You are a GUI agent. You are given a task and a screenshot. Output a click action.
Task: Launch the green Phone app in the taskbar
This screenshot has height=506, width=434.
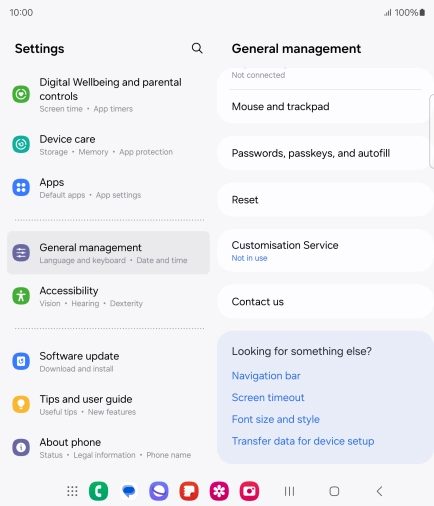98,491
